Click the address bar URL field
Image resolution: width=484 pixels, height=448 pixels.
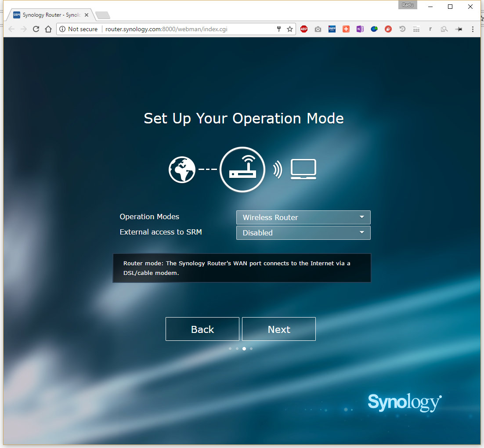(184, 29)
